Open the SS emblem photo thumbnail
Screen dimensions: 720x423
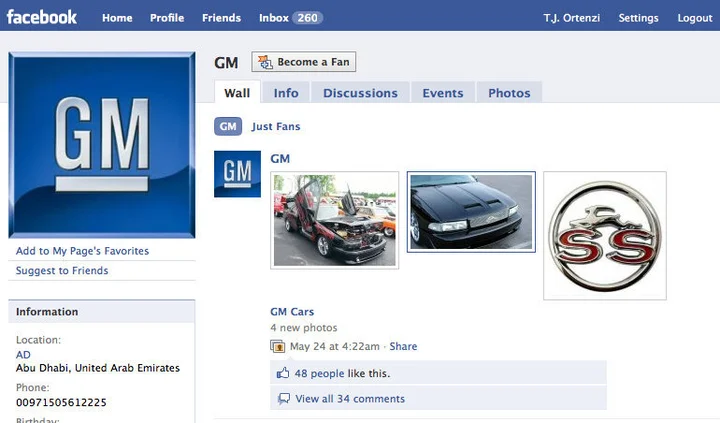tap(604, 236)
